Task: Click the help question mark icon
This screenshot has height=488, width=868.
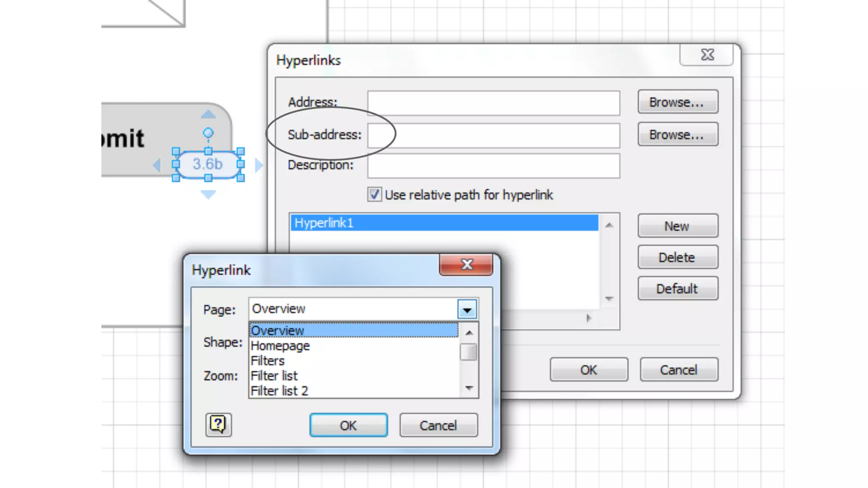Action: (218, 424)
